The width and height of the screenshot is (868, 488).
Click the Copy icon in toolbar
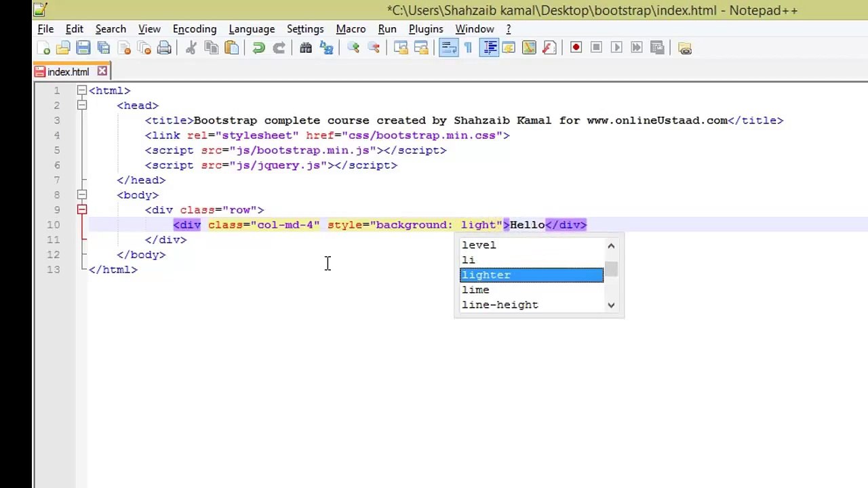coord(211,48)
